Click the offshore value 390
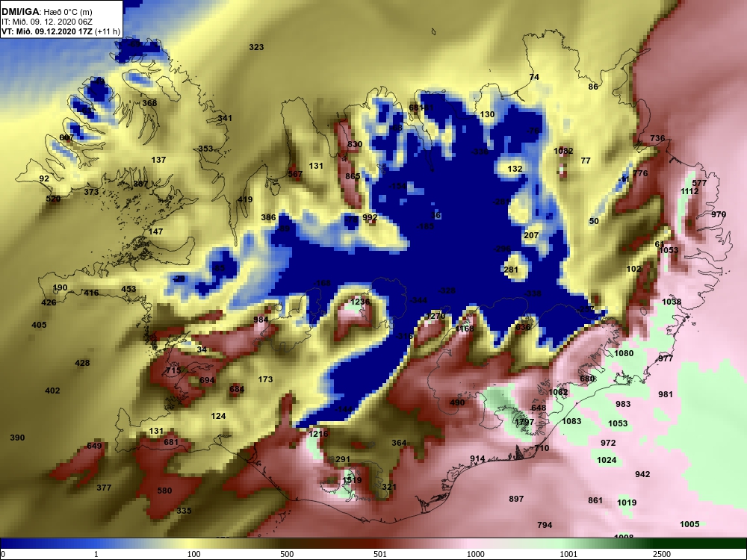 click(17, 438)
